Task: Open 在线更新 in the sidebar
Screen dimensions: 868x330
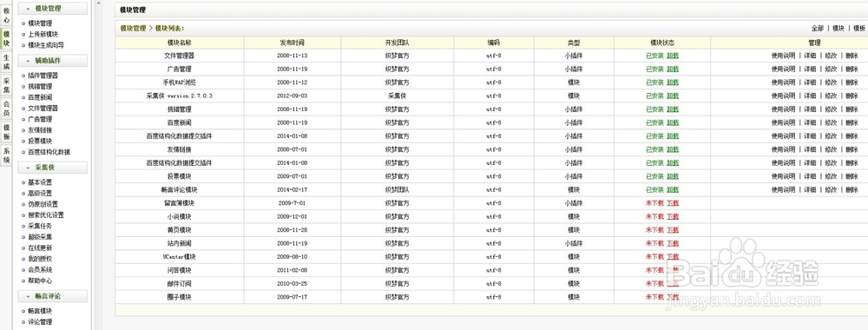Action: pyautogui.click(x=40, y=247)
